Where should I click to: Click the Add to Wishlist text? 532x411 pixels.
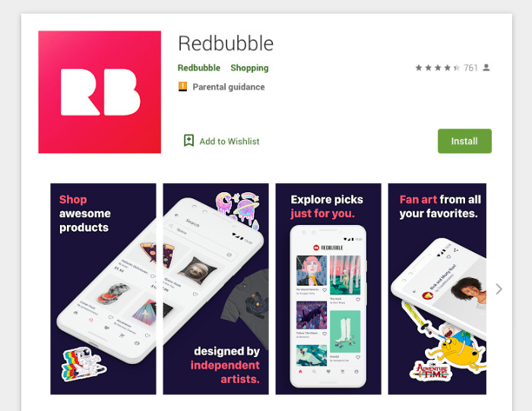(x=230, y=141)
